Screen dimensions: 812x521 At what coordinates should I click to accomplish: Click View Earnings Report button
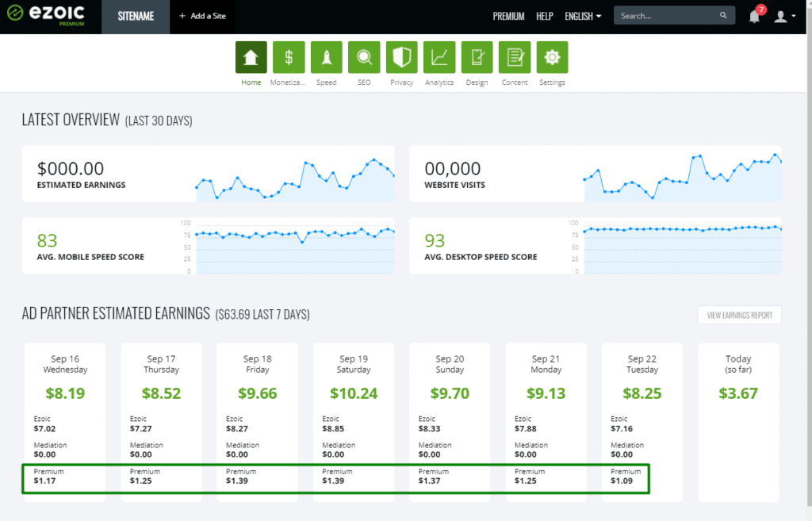click(739, 315)
